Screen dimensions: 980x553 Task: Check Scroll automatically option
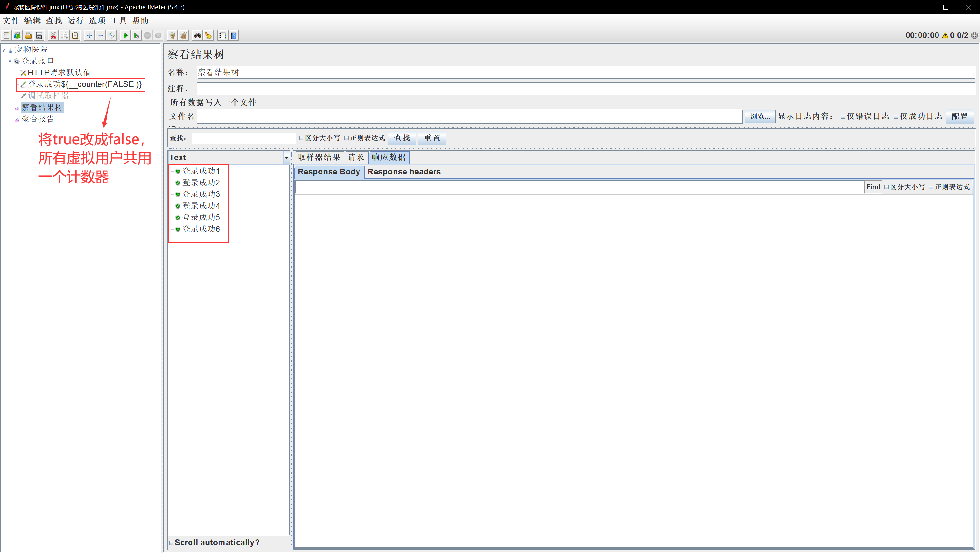click(x=172, y=543)
